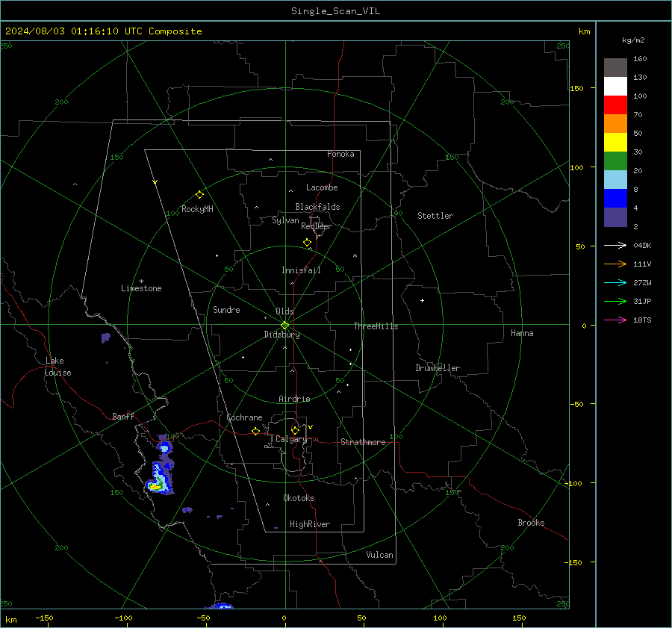
Task: Click the orange 50-70 legend swatch
Action: click(x=615, y=123)
